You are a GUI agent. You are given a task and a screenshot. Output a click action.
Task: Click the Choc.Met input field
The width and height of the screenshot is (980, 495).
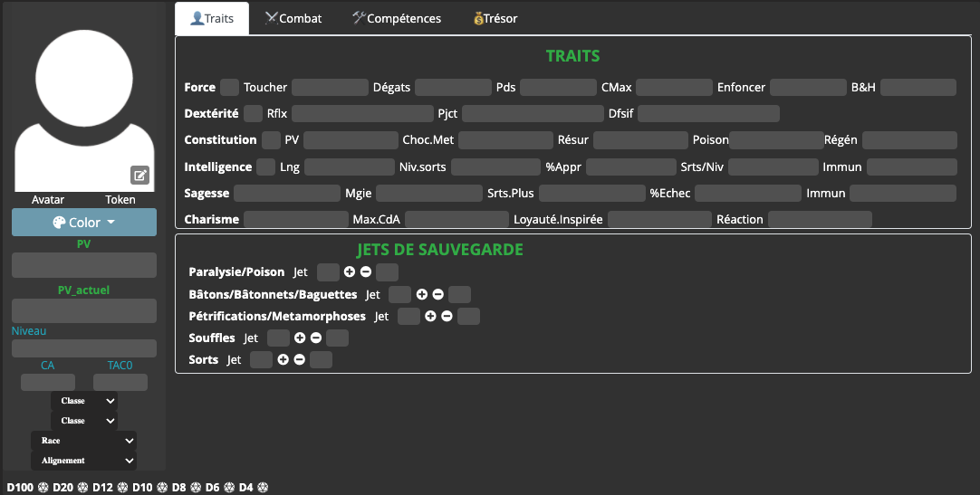click(x=505, y=140)
